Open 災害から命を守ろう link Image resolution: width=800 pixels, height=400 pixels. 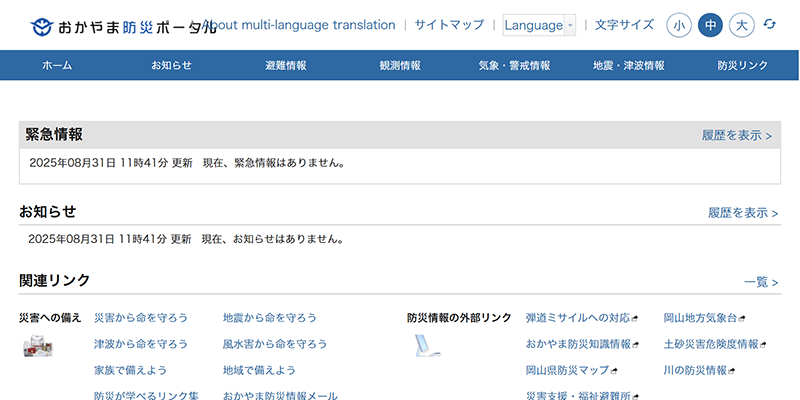141,318
